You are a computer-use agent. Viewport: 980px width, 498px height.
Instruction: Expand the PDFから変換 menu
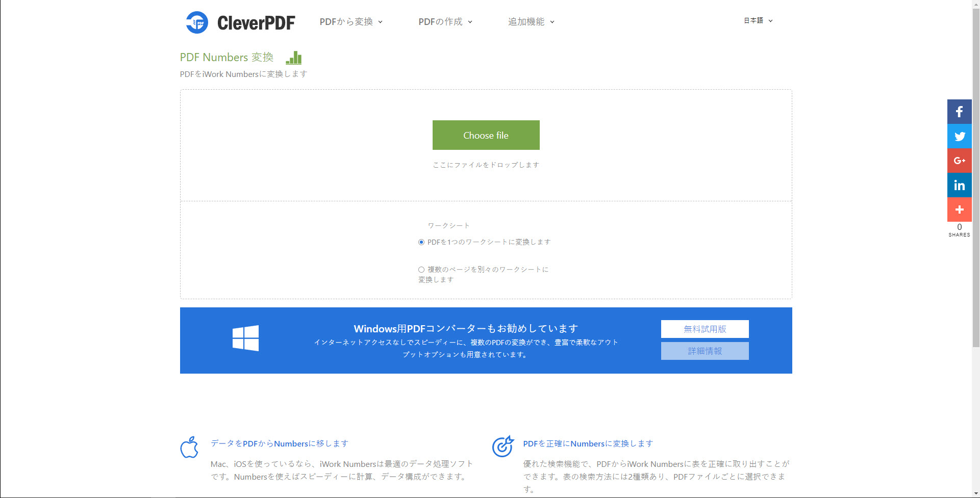(351, 22)
